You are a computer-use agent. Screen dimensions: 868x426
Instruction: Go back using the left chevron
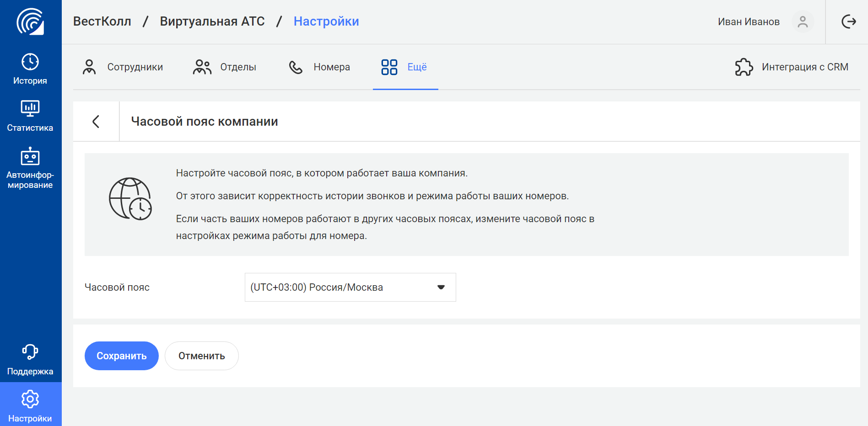point(96,122)
